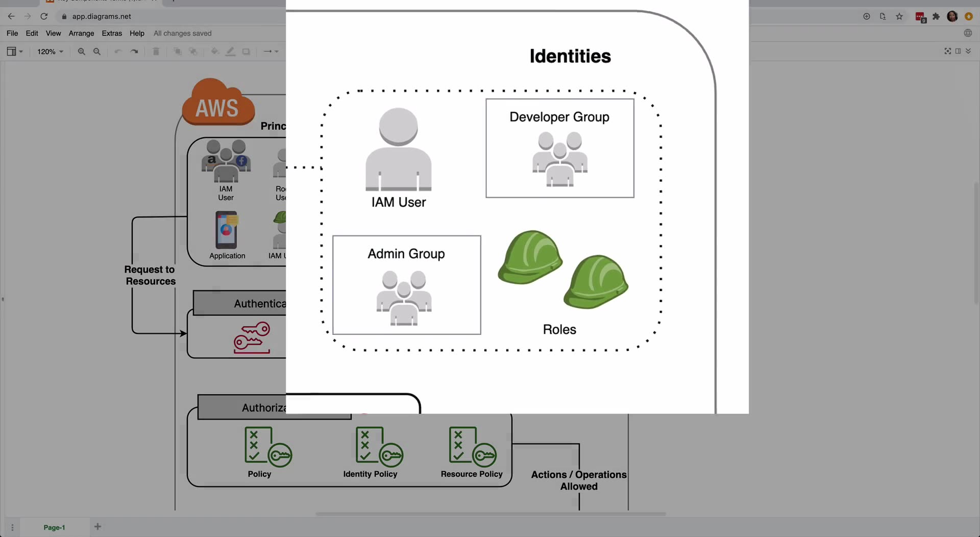The height and width of the screenshot is (537, 980).
Task: Toggle the format panel icon
Action: [958, 51]
